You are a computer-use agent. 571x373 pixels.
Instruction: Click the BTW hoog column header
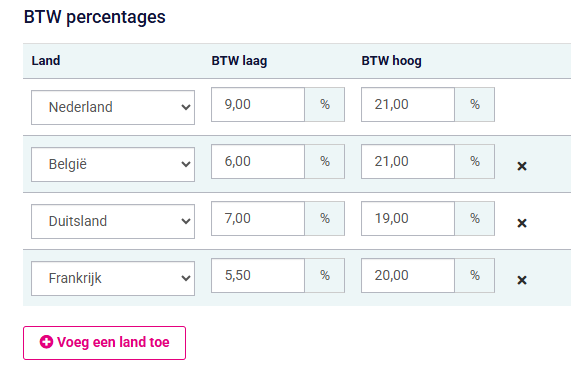coord(391,61)
